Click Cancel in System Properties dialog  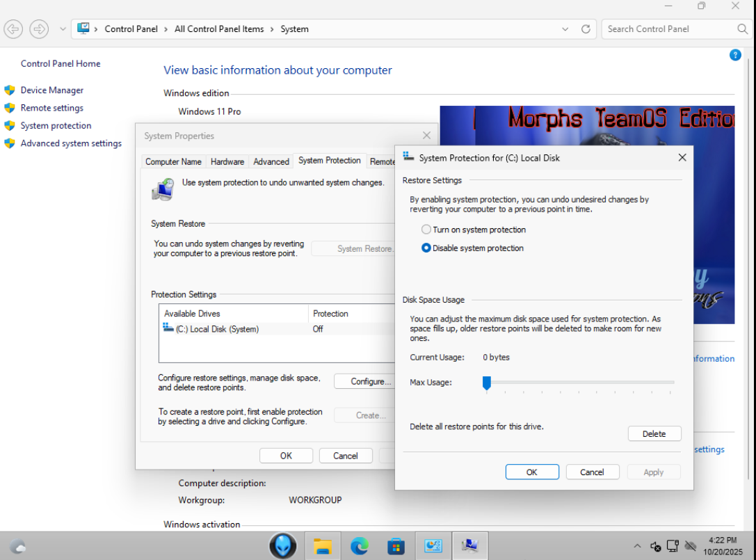tap(346, 456)
